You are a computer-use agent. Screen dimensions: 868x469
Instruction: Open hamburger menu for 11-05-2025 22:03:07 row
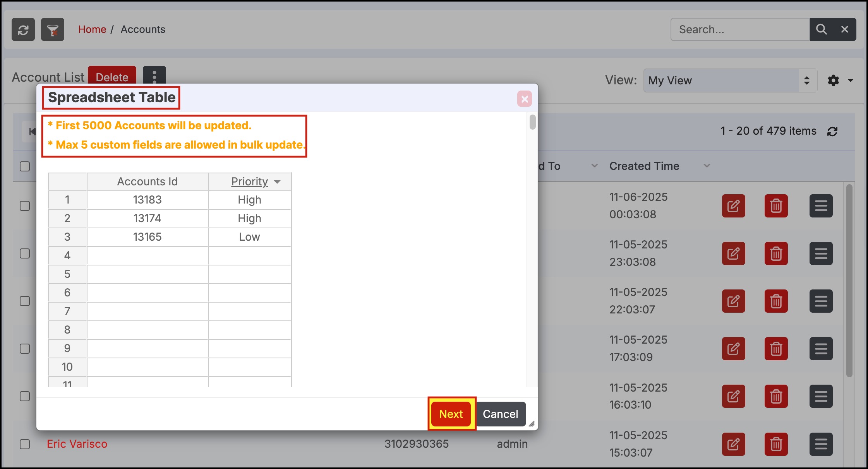[x=821, y=301]
